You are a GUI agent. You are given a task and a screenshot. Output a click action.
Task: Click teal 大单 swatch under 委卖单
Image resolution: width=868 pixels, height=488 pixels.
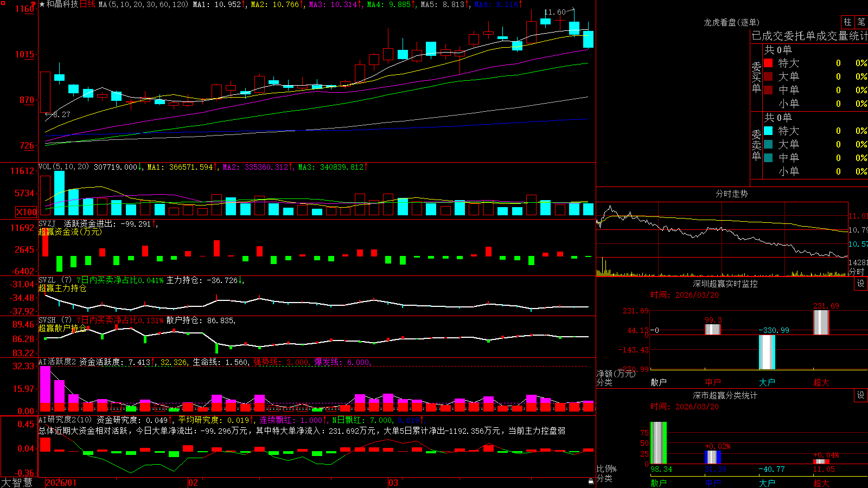pyautogui.click(x=768, y=144)
